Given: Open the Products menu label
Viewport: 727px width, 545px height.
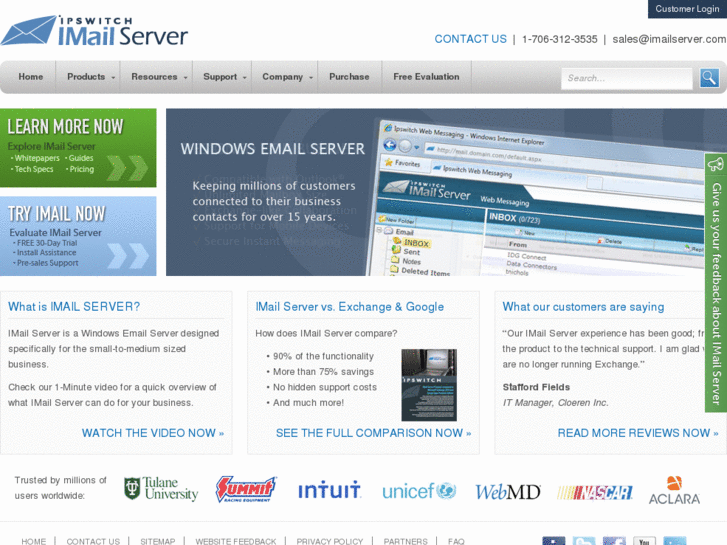Looking at the screenshot, I should point(86,77).
